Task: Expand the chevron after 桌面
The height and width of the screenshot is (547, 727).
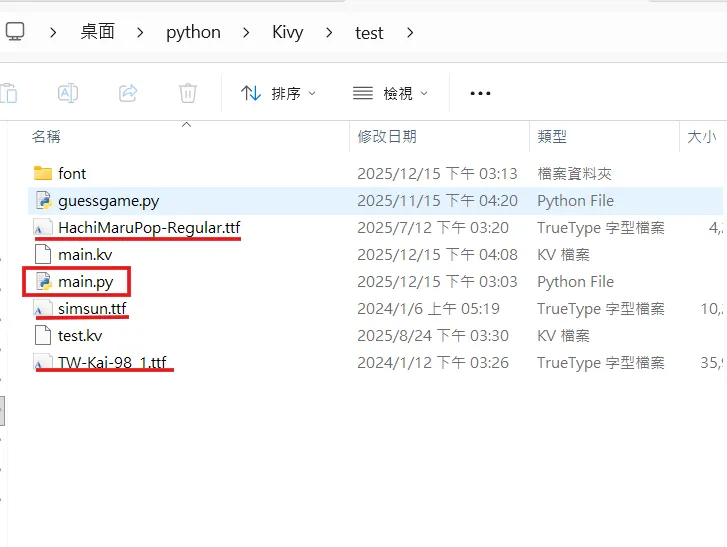Action: [x=140, y=32]
